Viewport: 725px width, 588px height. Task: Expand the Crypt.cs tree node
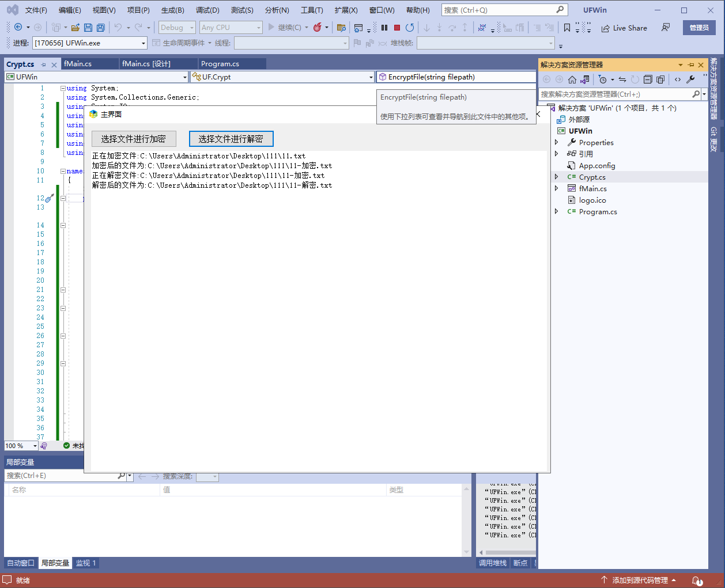557,177
